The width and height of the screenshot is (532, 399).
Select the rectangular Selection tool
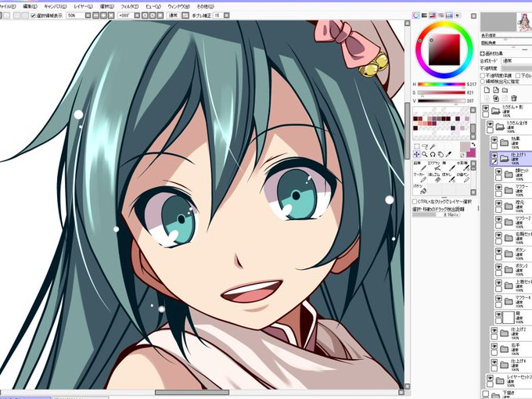417,146
